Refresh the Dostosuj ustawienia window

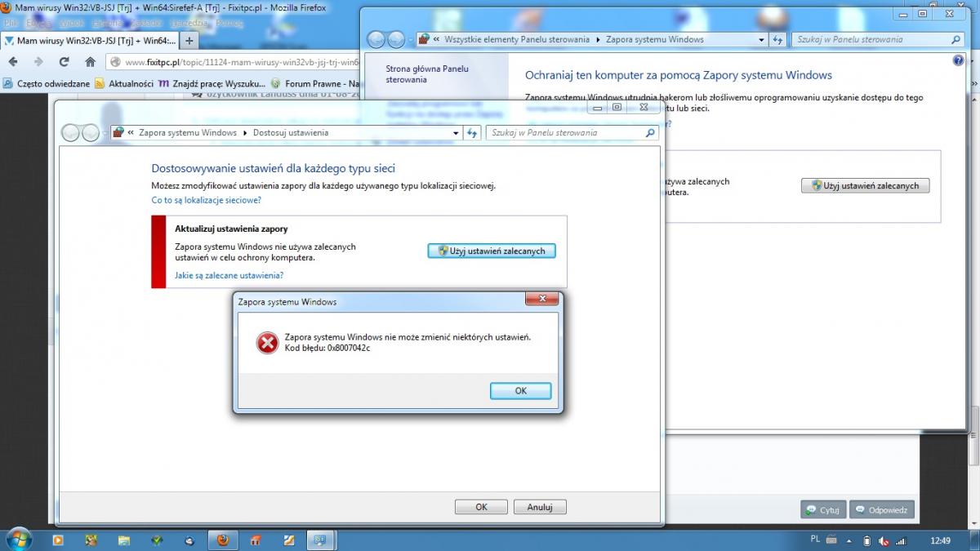(472, 133)
